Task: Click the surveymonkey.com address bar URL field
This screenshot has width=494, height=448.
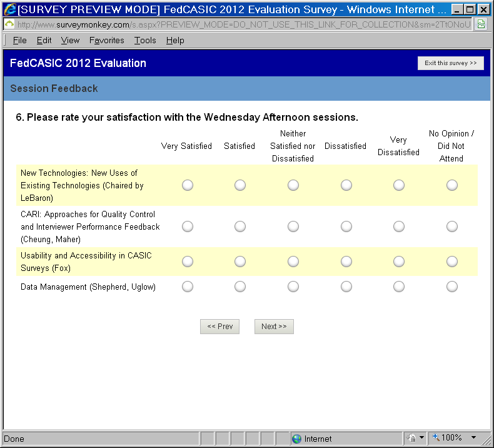Action: [244, 24]
